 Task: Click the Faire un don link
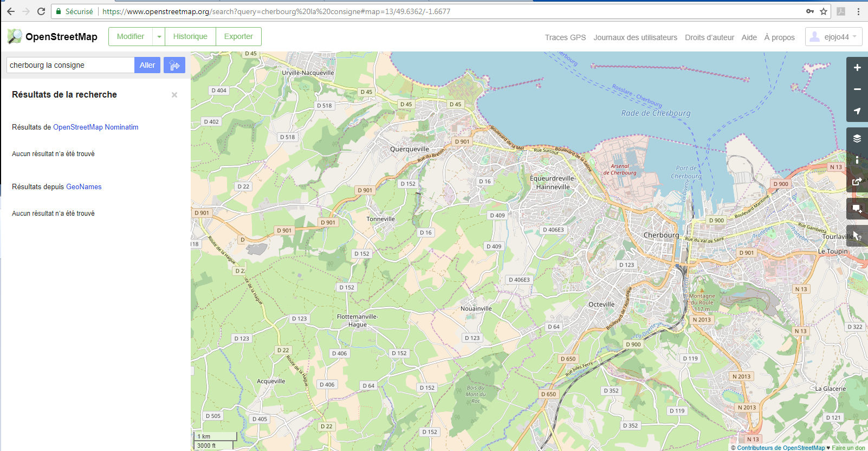pos(848,448)
